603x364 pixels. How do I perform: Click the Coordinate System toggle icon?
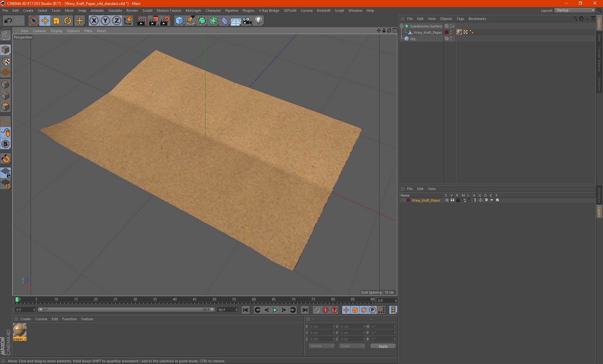click(128, 21)
